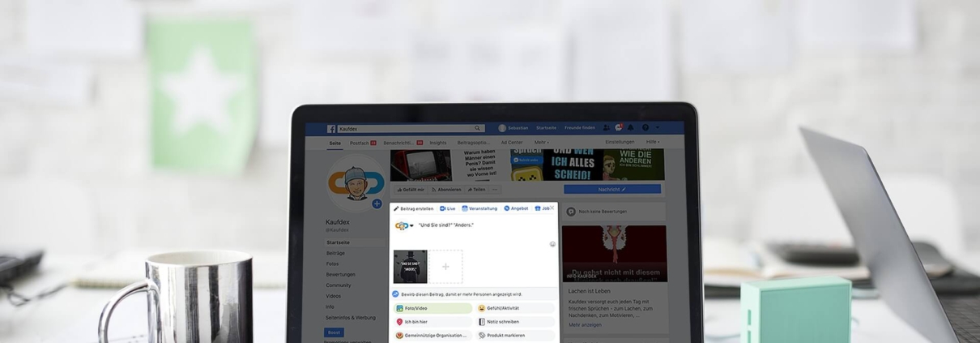Click the uploaded post image thumbnail
Viewport: 980px width, 343px height.
(x=410, y=267)
